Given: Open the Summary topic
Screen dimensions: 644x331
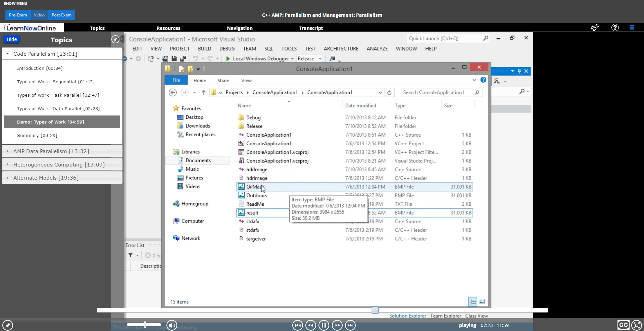Looking at the screenshot, I should (x=37, y=136).
